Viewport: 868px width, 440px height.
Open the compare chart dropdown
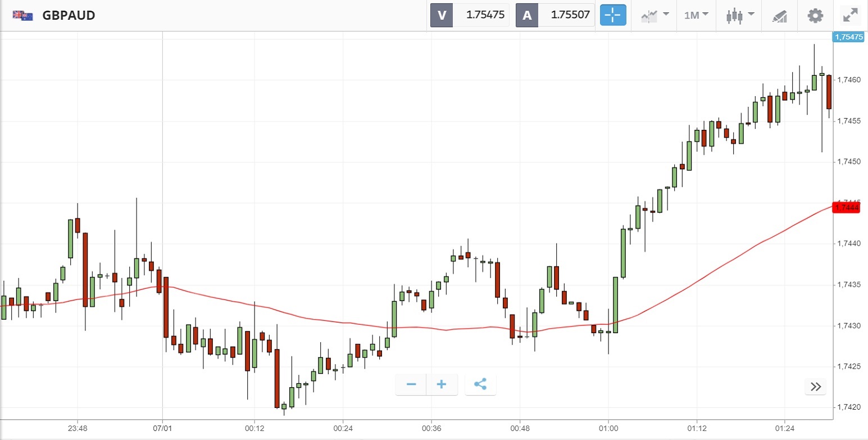655,15
